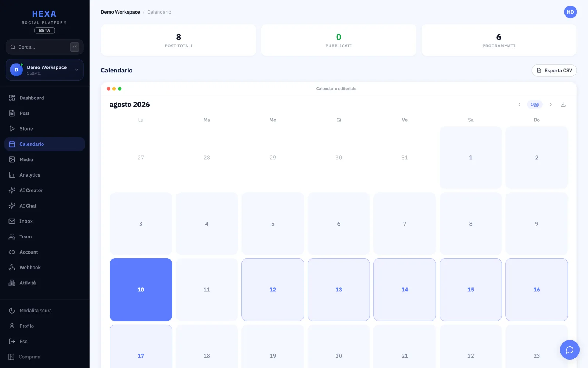This screenshot has height=368, width=588.
Task: Click the Inbox envelope icon
Action: coord(12,221)
